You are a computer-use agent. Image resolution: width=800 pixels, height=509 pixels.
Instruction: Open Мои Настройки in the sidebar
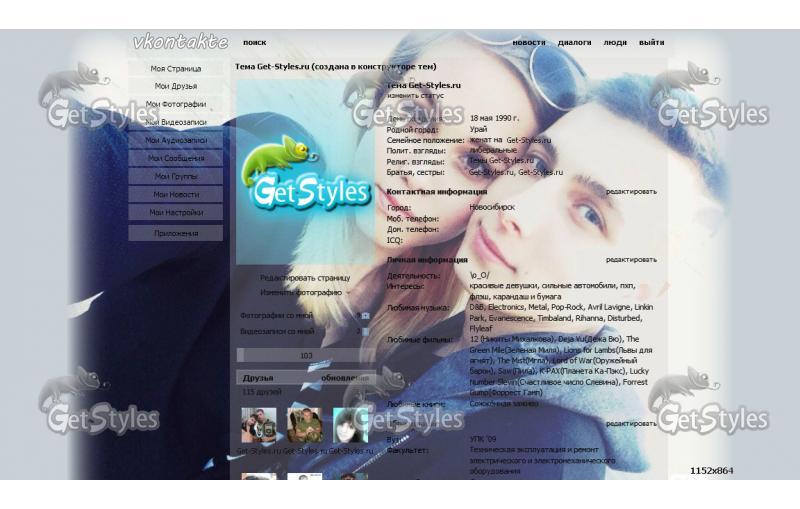(176, 213)
